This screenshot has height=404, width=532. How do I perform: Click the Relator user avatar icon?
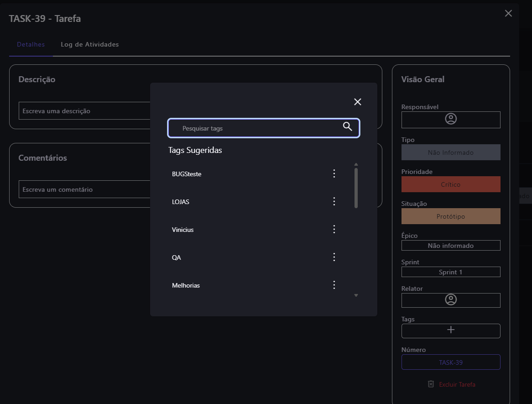(x=451, y=300)
